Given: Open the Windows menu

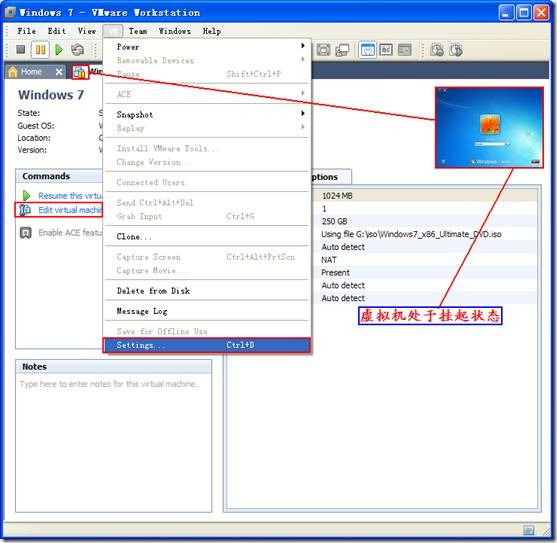Looking at the screenshot, I should click(174, 31).
